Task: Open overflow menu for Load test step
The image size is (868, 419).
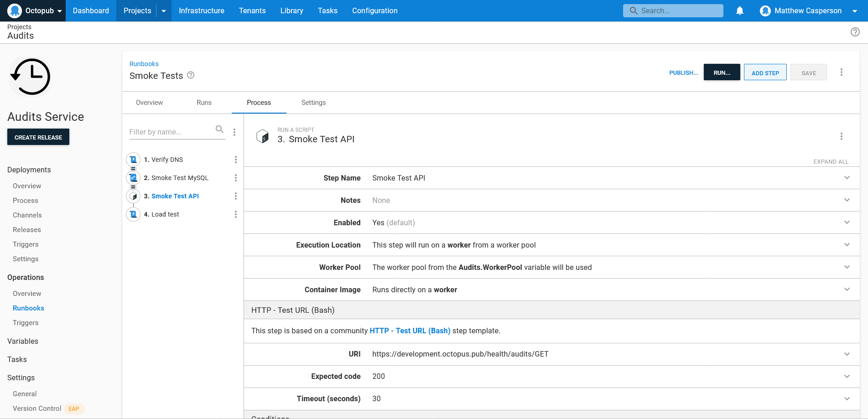Action: click(235, 214)
